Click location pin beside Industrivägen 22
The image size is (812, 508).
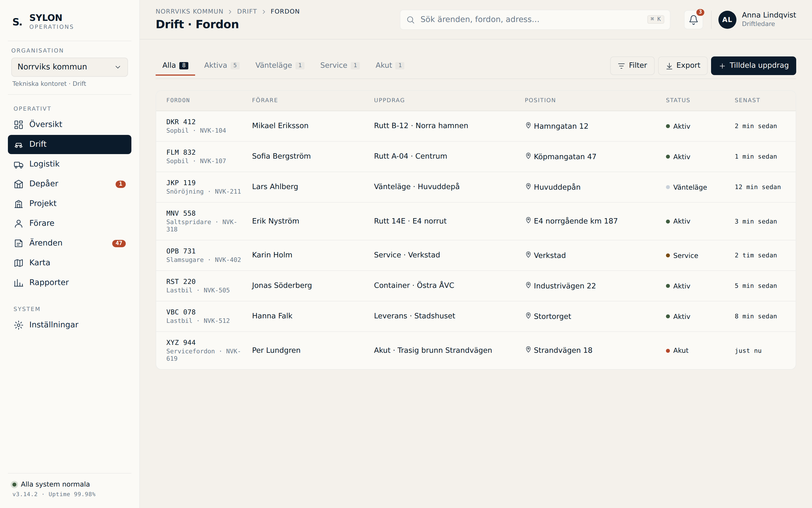click(x=528, y=285)
